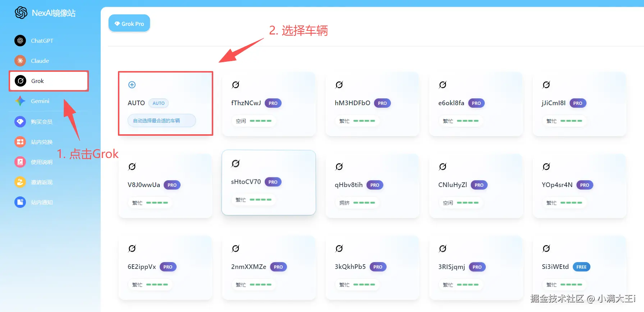
Task: Click Grok icon on hM3HDFbO card
Action: (x=339, y=85)
